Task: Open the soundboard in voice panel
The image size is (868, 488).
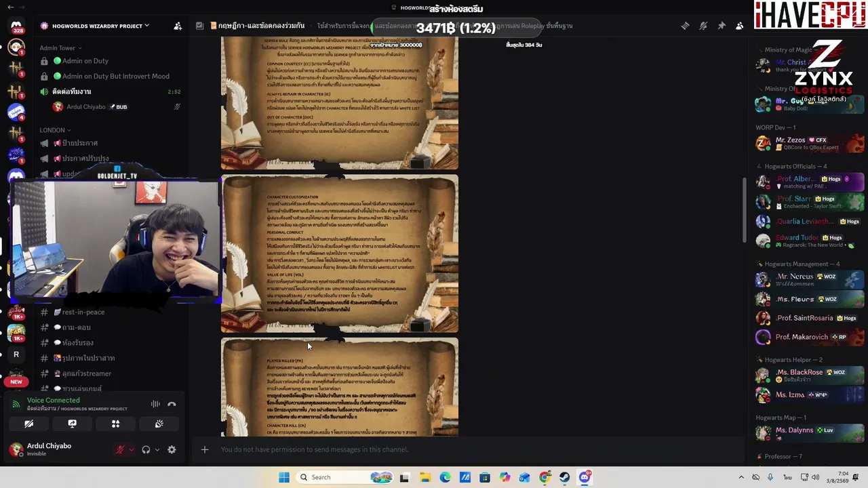Action: 159,424
